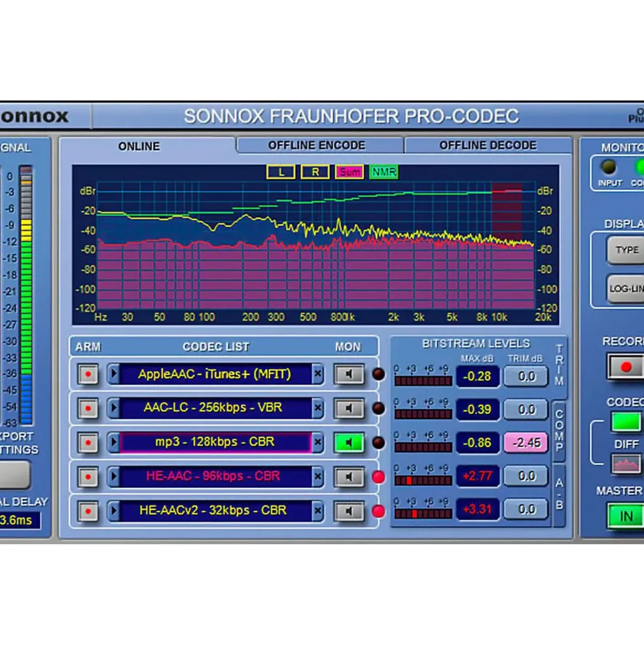Monitor the AppleAAC iTunes+ codec speaker icon

349,375
